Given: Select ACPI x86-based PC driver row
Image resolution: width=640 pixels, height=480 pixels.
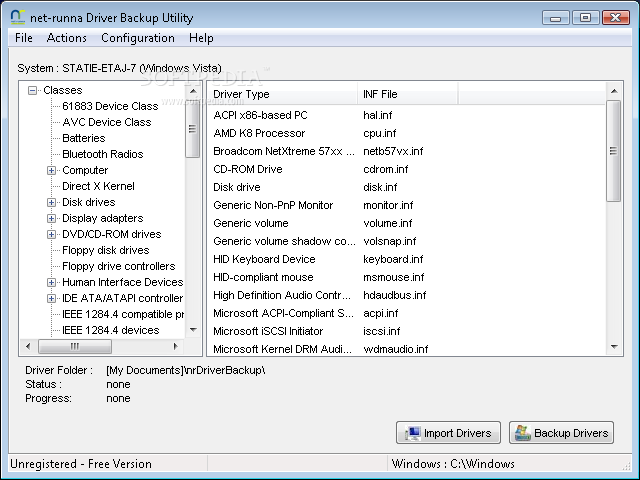Looking at the screenshot, I should click(407, 115).
